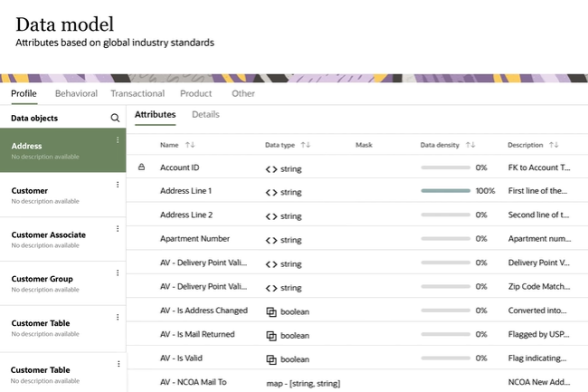Screen dimensions: 588x392
Task: Open Customer Associate kebab menu
Action: click(118, 228)
